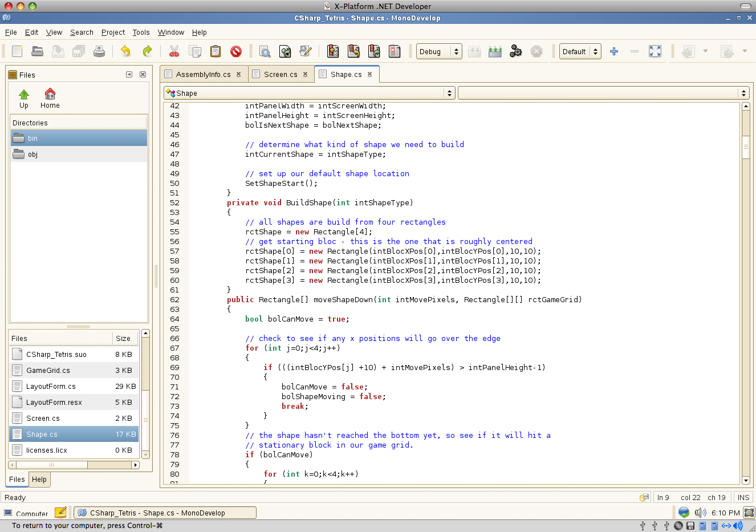This screenshot has height=532, width=756.
Task: Open the View menu
Action: [x=54, y=33]
